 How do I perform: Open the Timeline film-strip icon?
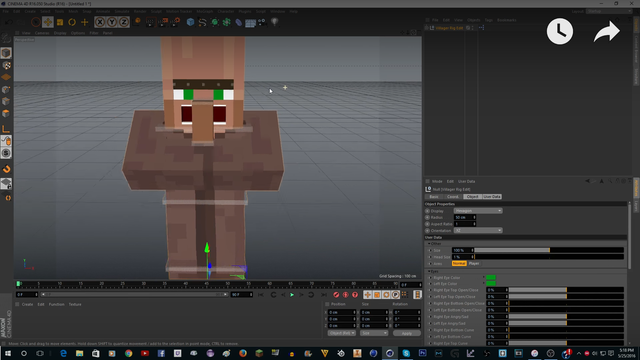[x=417, y=294]
